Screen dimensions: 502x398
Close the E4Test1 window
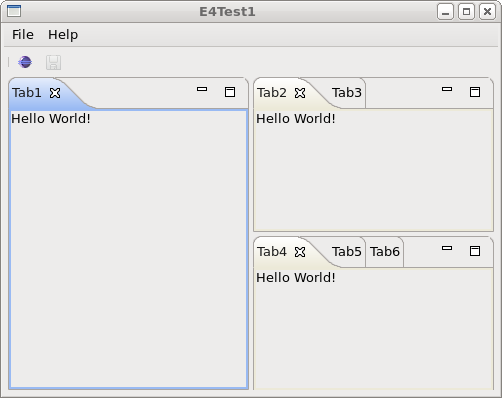click(487, 12)
